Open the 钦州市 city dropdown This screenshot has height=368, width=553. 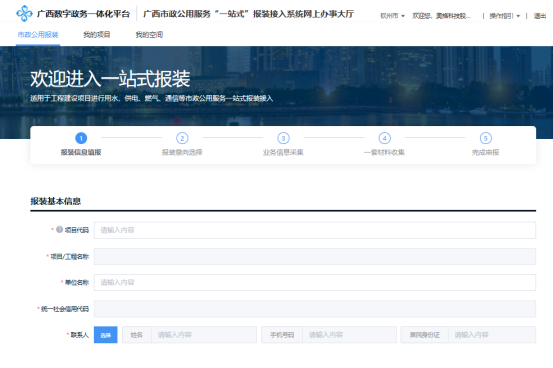tap(392, 16)
